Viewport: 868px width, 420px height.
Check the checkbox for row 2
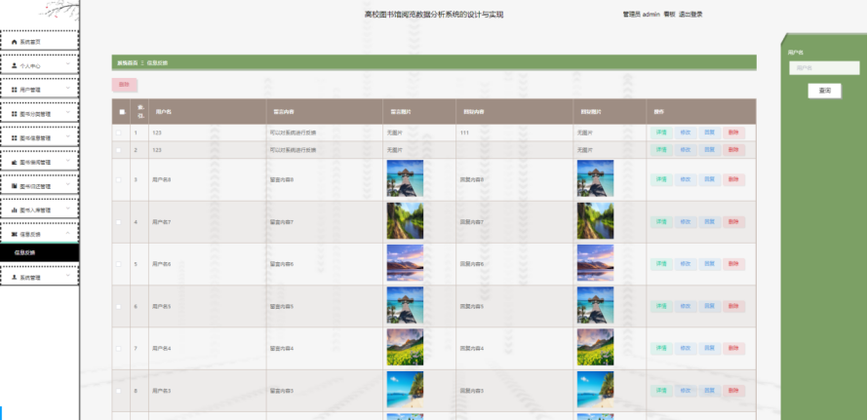[118, 150]
